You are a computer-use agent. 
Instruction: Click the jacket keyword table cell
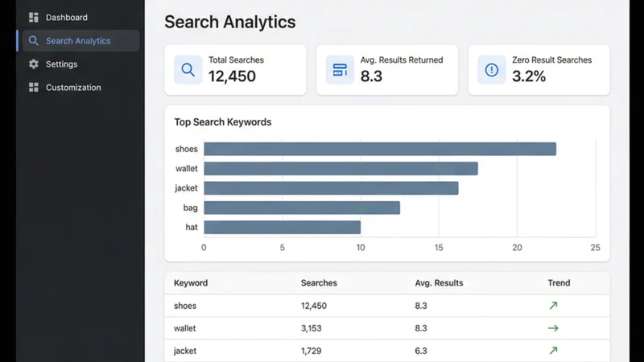click(185, 351)
